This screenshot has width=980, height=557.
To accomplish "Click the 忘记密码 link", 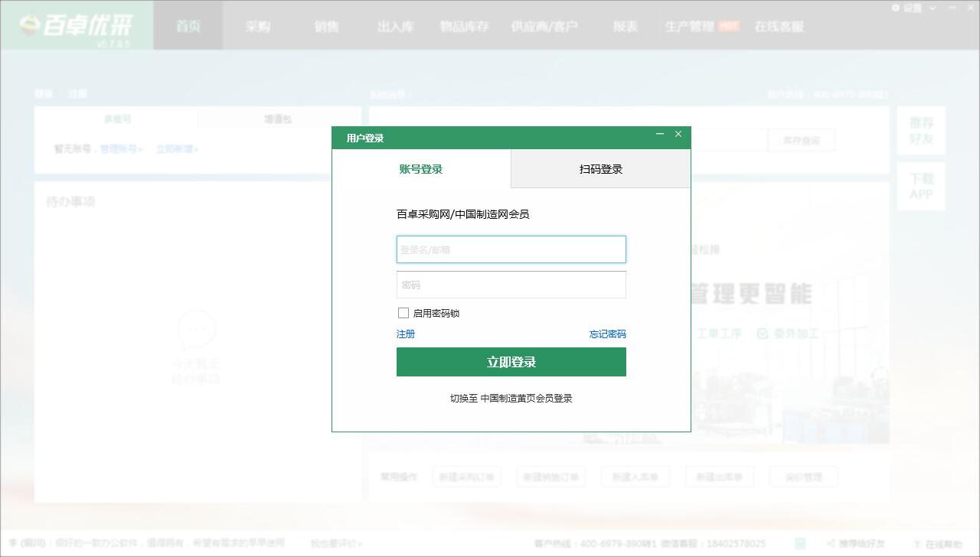I will click(608, 334).
